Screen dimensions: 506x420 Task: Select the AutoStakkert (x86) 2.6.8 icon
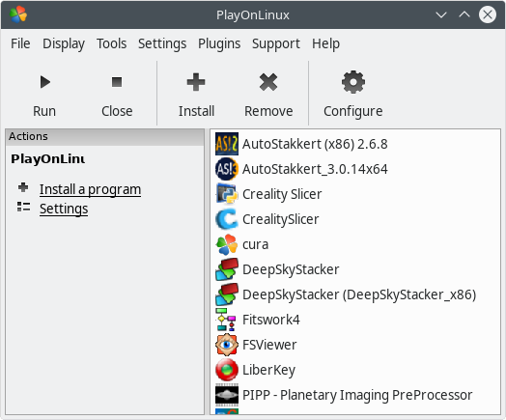tap(227, 144)
